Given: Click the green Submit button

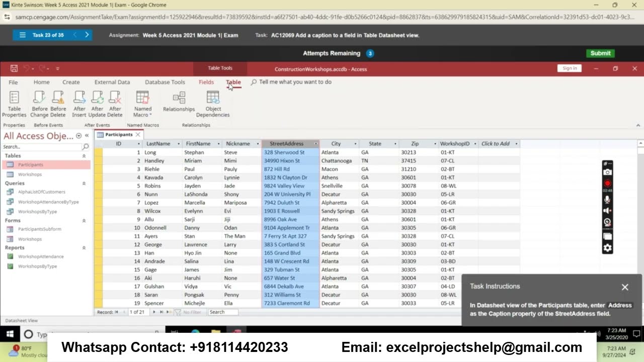Looking at the screenshot, I should click(x=600, y=53).
